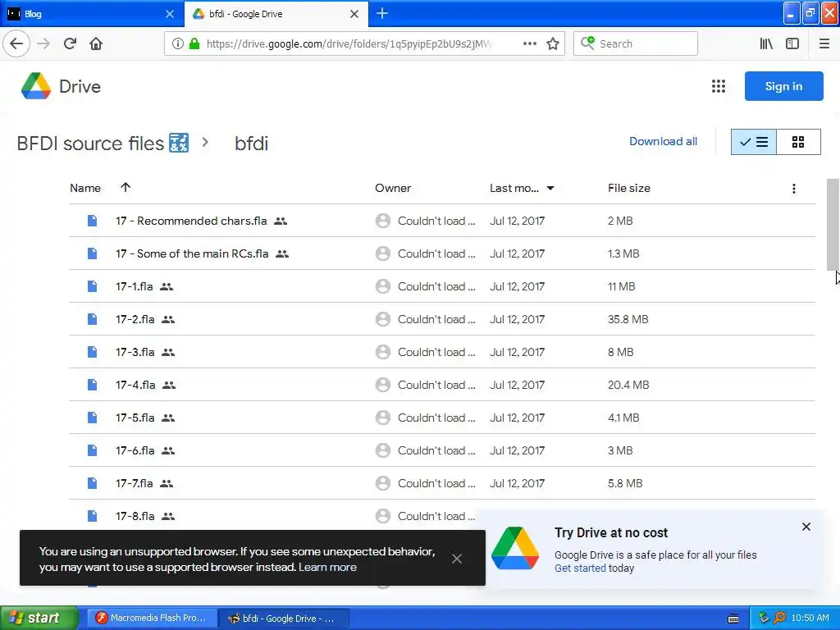Click the bfdi breadcrumb folder name
Screen dimensions: 840x630
click(251, 143)
